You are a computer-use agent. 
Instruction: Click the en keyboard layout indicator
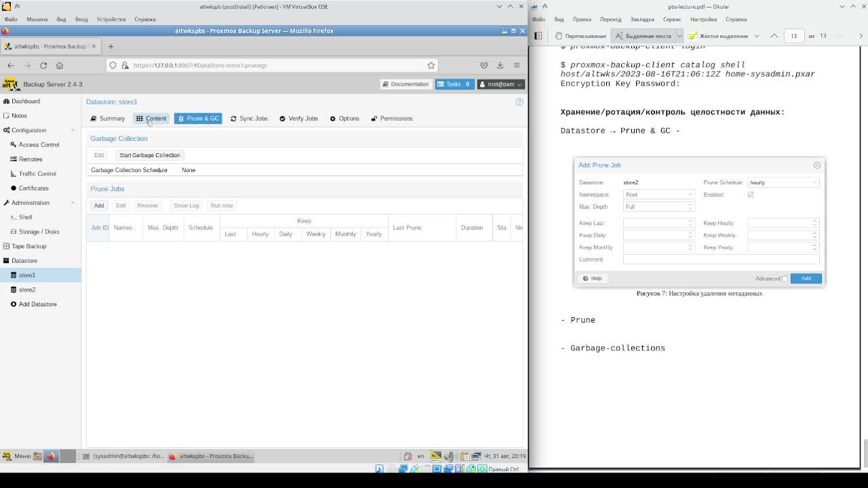click(420, 456)
